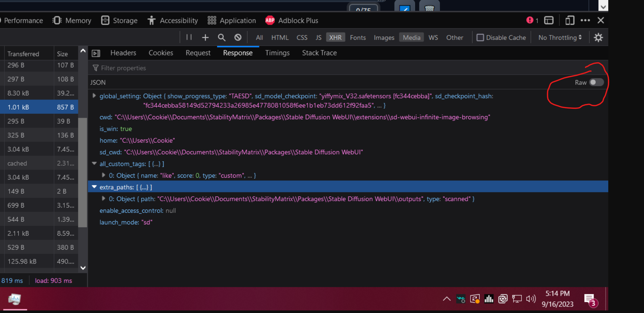Search network requests with magnifying glass icon
644x313 pixels.
click(x=221, y=37)
